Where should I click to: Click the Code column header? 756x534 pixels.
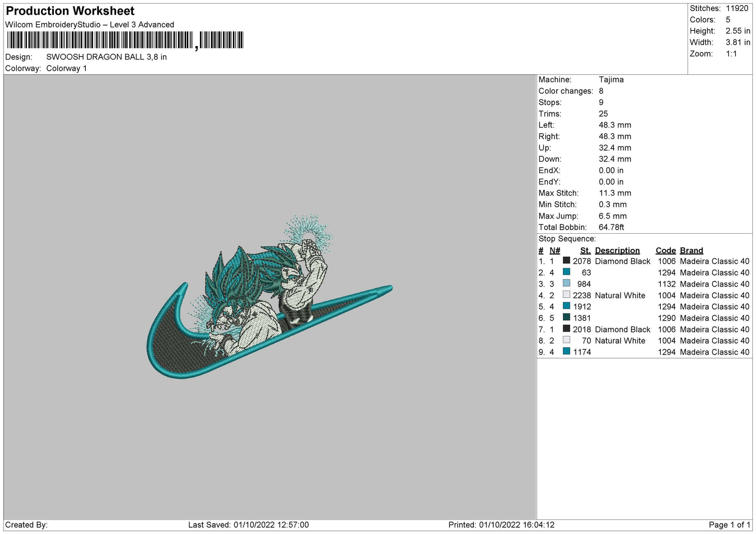coord(665,251)
